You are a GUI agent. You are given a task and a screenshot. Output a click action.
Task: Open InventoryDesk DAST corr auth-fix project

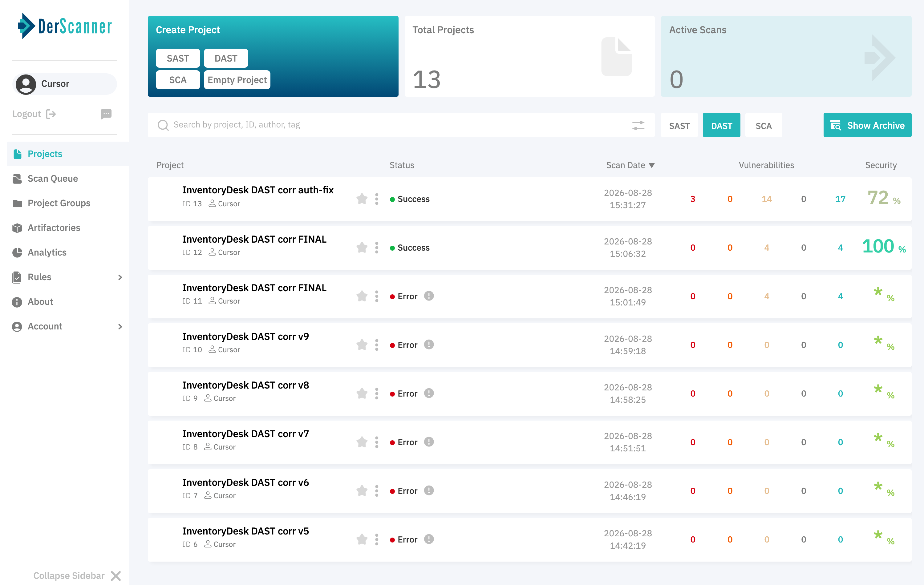258,190
